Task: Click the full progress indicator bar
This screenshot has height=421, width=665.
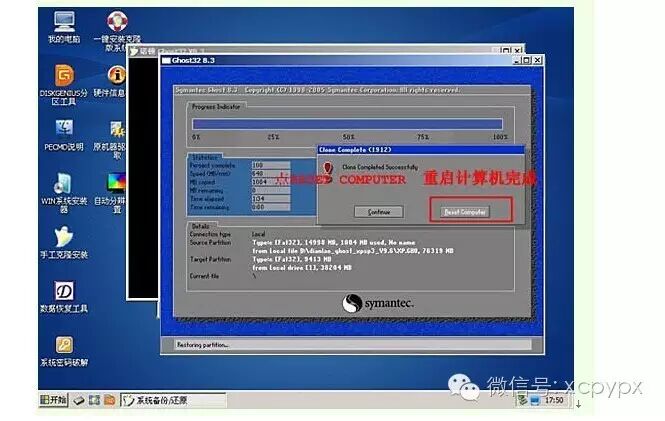Action: 347,124
